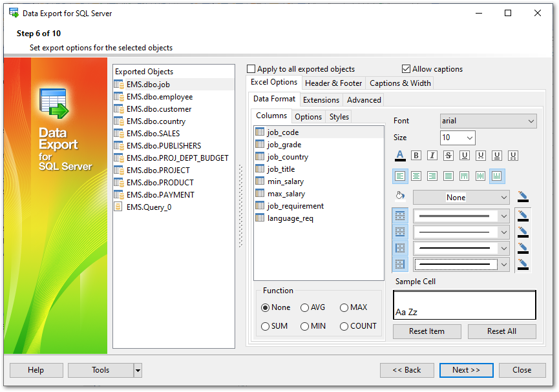Select the None function radio

click(265, 307)
